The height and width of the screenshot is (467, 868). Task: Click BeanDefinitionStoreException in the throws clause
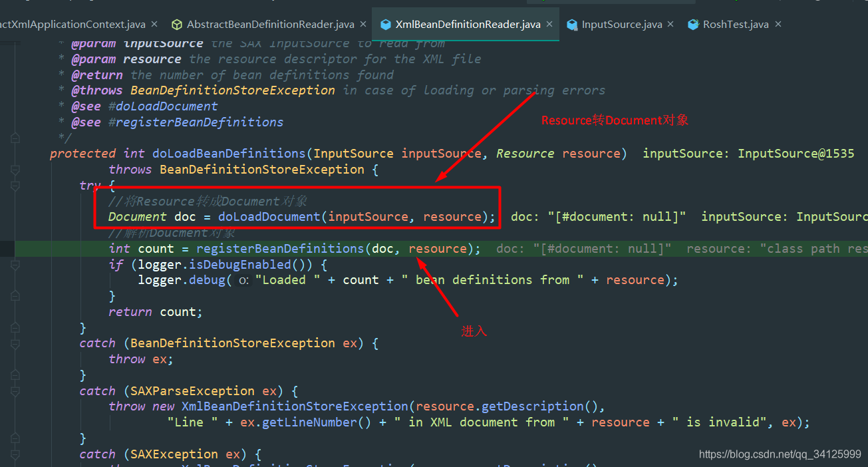point(262,170)
